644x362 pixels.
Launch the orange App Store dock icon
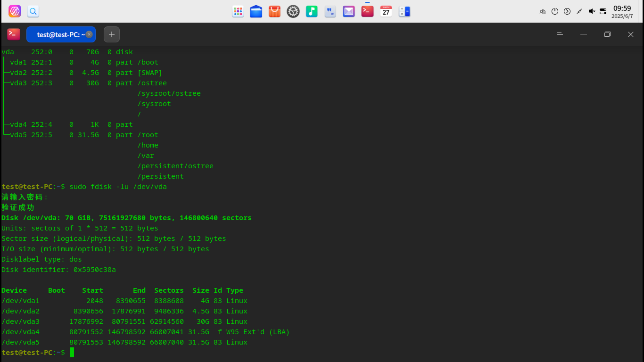tap(275, 12)
